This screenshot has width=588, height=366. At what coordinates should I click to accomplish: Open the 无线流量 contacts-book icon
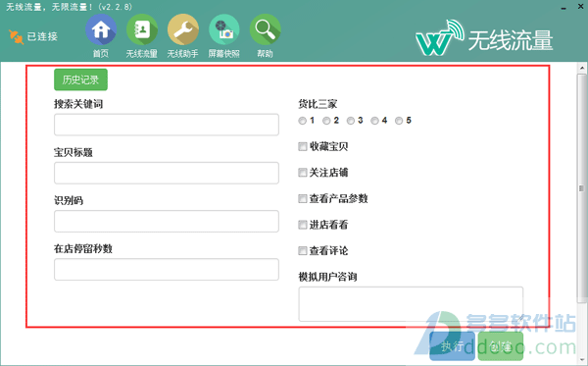click(x=142, y=29)
